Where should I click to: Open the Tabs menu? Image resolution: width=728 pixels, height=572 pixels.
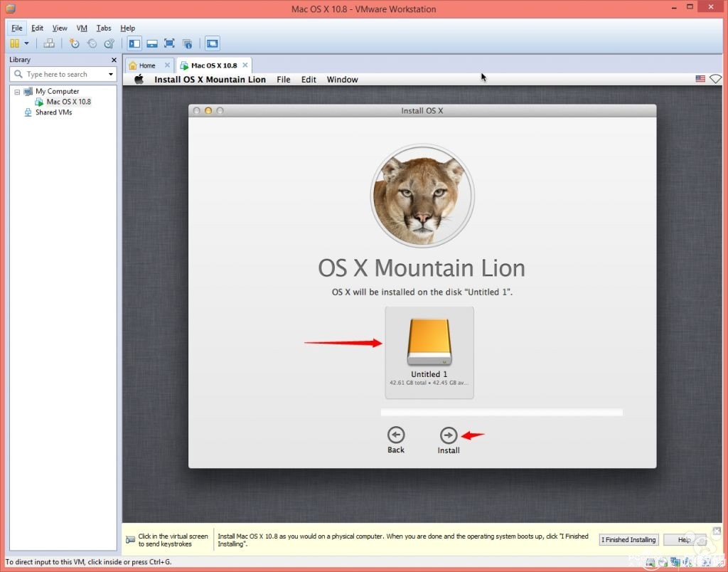(104, 28)
